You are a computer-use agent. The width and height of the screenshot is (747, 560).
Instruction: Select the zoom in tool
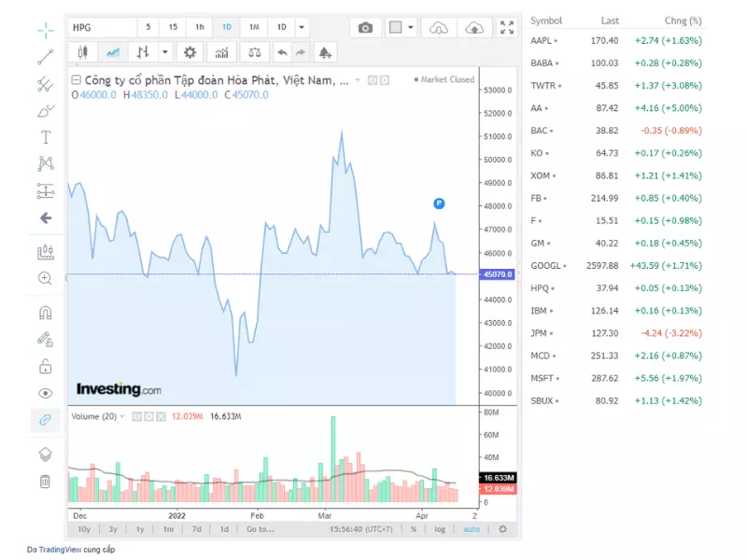point(45,278)
